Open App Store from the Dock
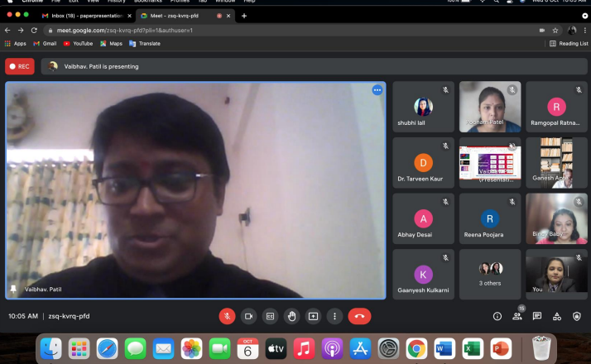Viewport: 591px width, 364px height. 360,348
